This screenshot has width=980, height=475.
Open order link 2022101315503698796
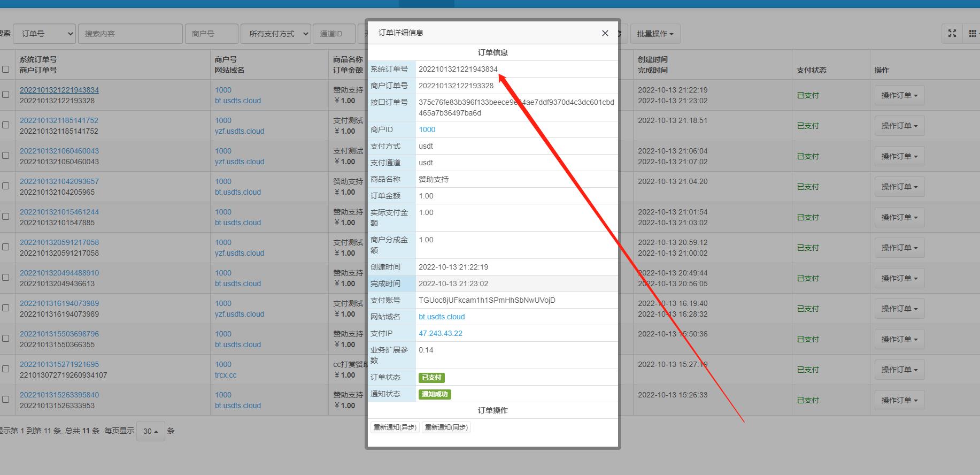click(x=59, y=334)
